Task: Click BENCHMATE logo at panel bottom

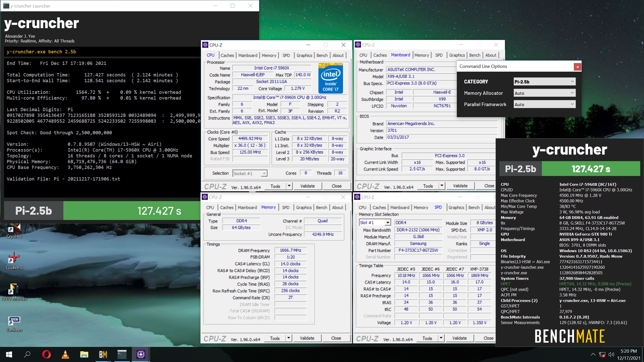Action: [x=570, y=336]
